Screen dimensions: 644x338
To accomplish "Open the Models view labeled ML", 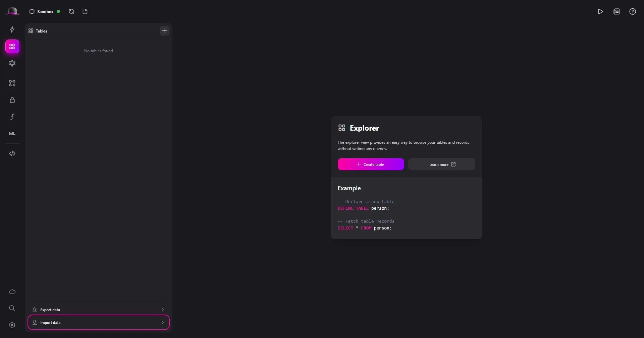I will pos(12,133).
